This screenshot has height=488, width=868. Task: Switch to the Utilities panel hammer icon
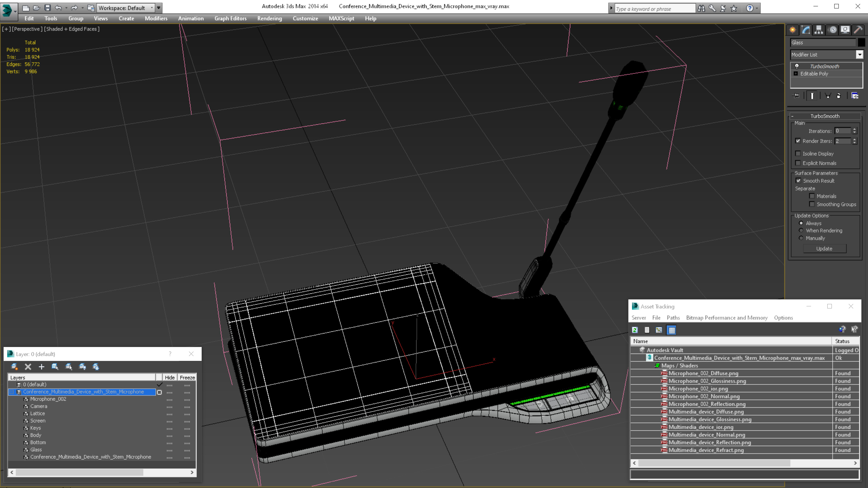point(858,30)
